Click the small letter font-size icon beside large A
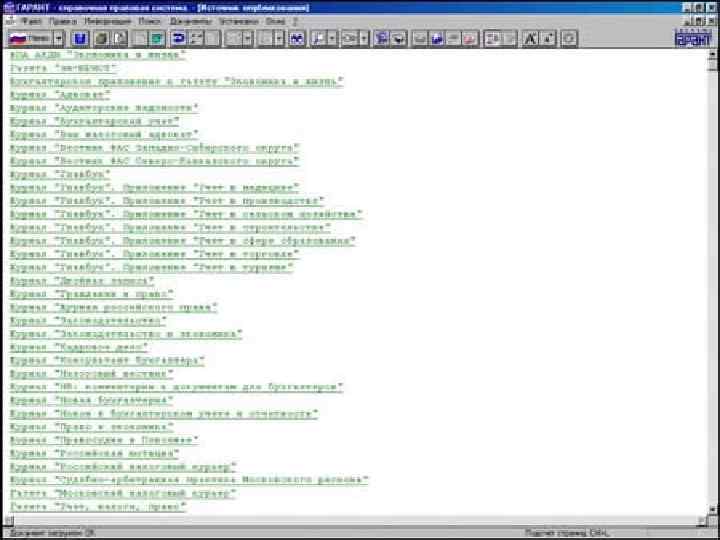This screenshot has width=720, height=540. point(548,39)
